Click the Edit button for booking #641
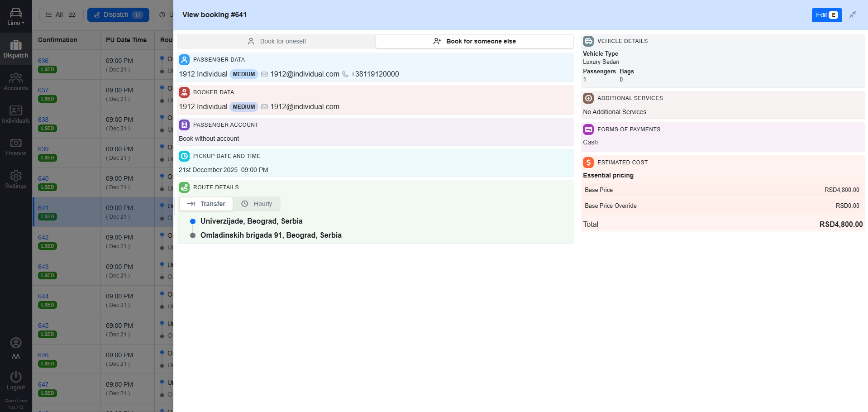This screenshot has height=412, width=868. point(826,14)
